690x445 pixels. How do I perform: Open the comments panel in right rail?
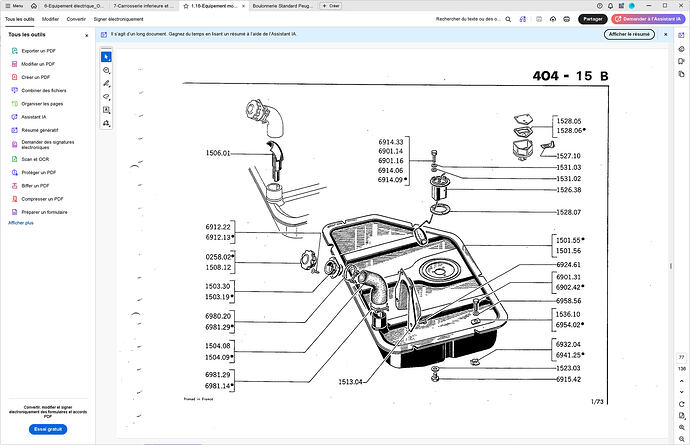point(682,61)
